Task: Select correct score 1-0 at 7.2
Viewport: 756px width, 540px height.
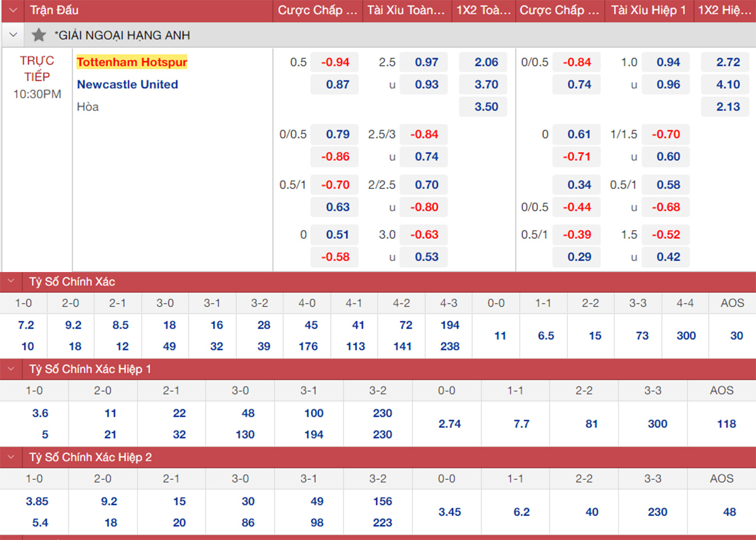Action: [x=26, y=325]
